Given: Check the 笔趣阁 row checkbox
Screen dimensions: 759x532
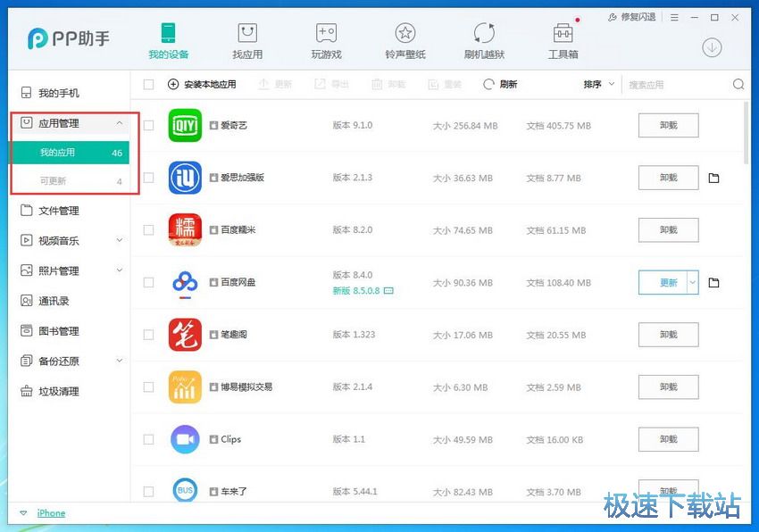Looking at the screenshot, I should click(x=148, y=335).
